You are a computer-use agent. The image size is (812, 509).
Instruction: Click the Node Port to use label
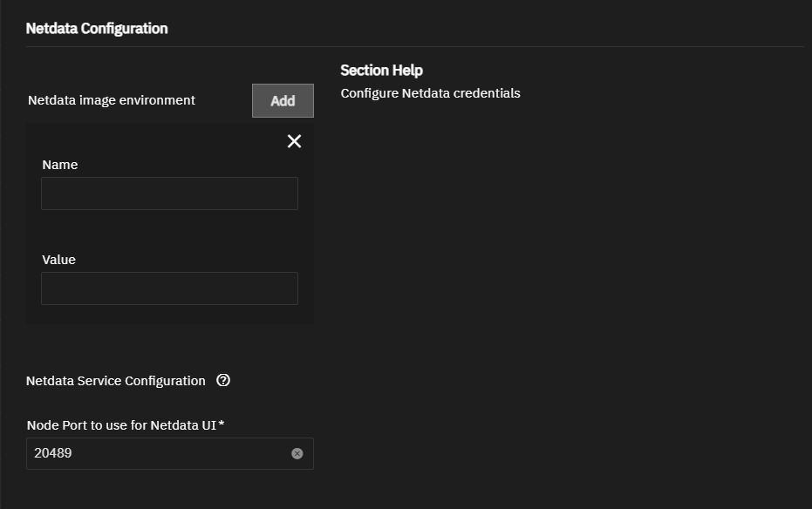[122, 425]
